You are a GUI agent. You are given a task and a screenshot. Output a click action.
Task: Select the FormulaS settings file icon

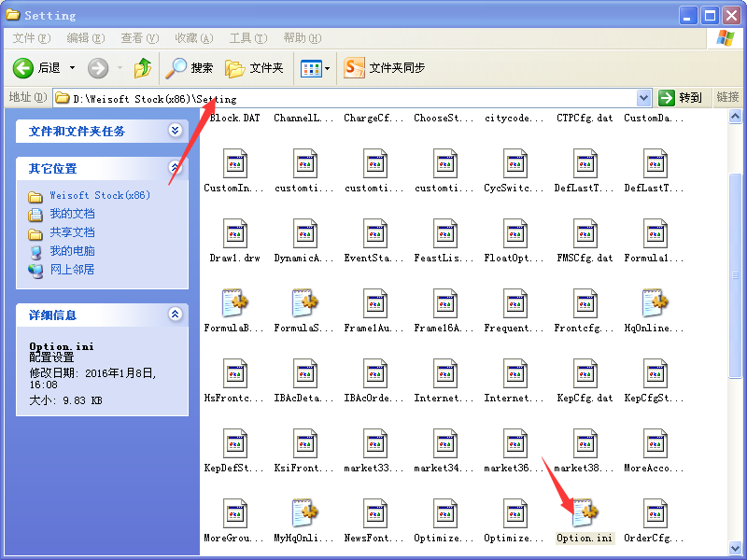(305, 302)
